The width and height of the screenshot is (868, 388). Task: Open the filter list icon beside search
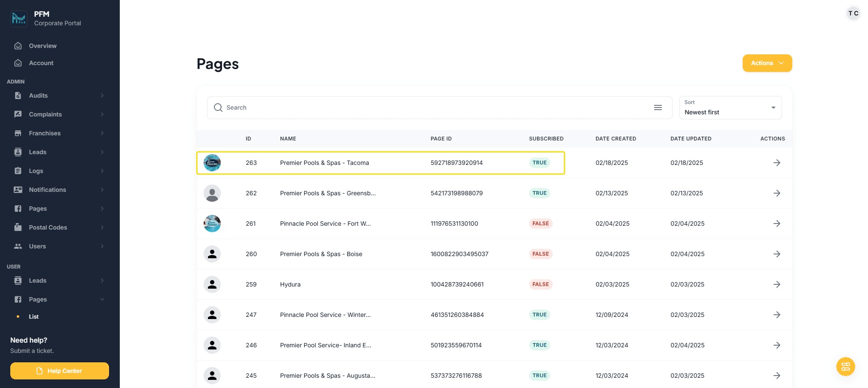(x=658, y=107)
